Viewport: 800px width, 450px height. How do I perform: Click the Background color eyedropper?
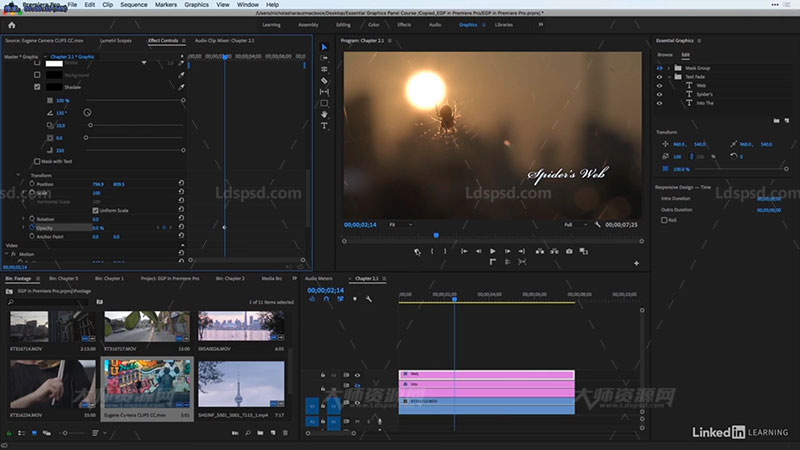[181, 75]
